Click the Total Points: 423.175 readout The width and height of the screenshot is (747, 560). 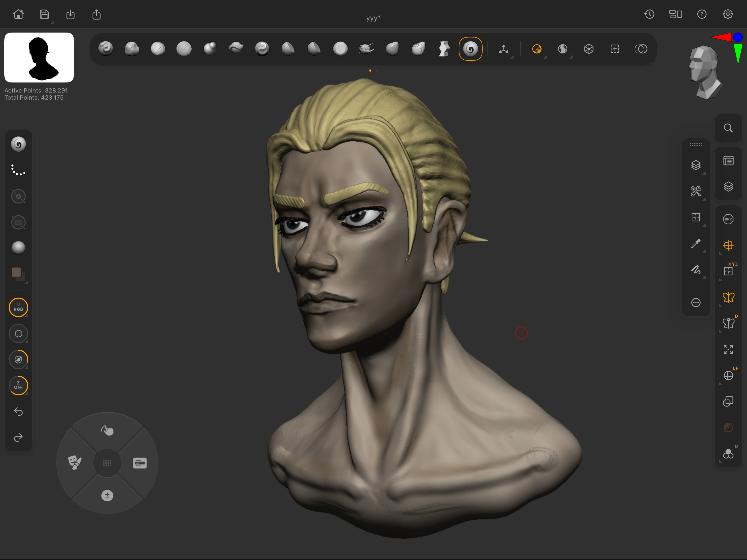pyautogui.click(x=34, y=98)
